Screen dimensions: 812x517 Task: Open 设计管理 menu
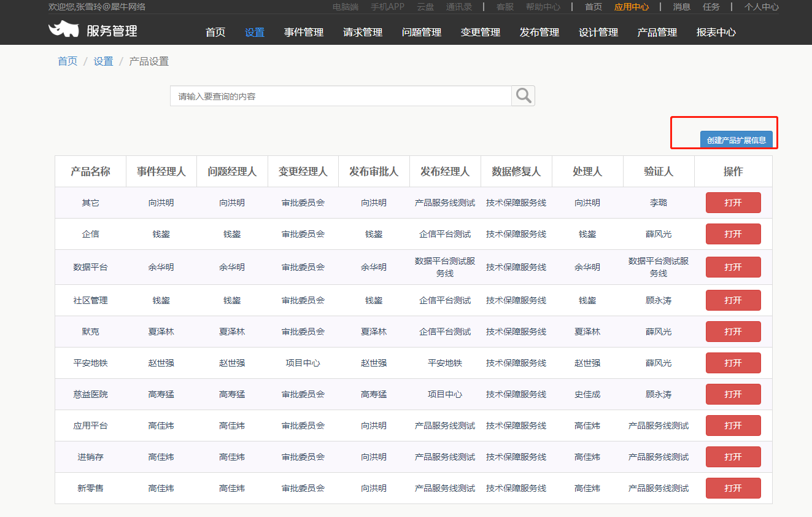coord(598,33)
